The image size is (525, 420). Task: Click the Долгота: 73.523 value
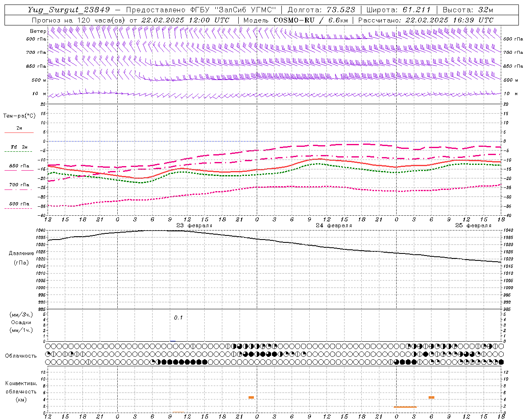coord(322,10)
